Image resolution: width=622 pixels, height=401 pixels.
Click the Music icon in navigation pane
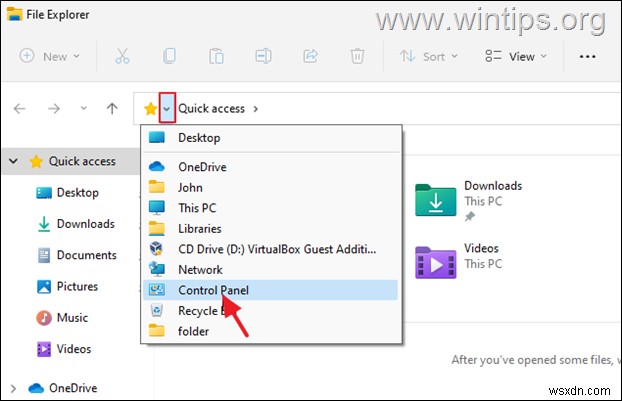pos(44,318)
